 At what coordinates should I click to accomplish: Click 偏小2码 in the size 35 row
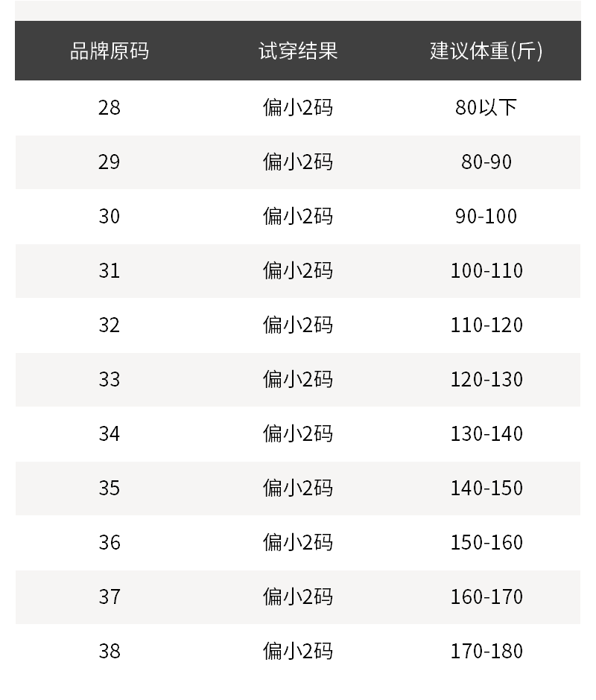(x=298, y=489)
